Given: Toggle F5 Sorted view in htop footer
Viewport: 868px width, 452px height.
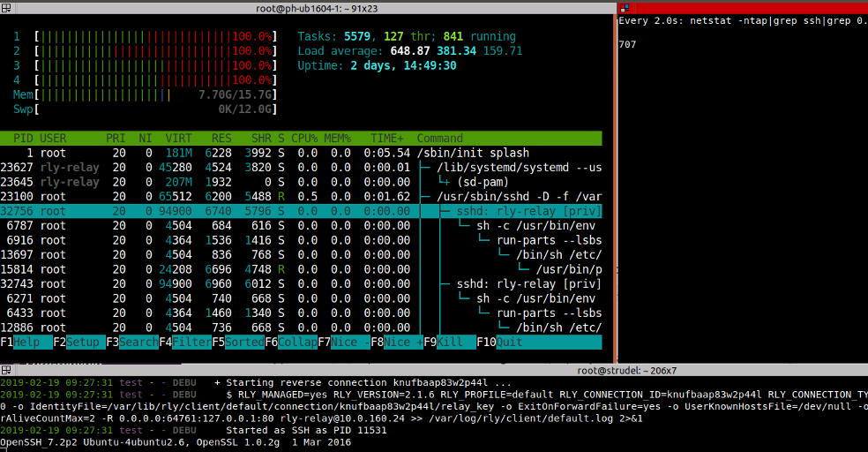Looking at the screenshot, I should pos(238,343).
